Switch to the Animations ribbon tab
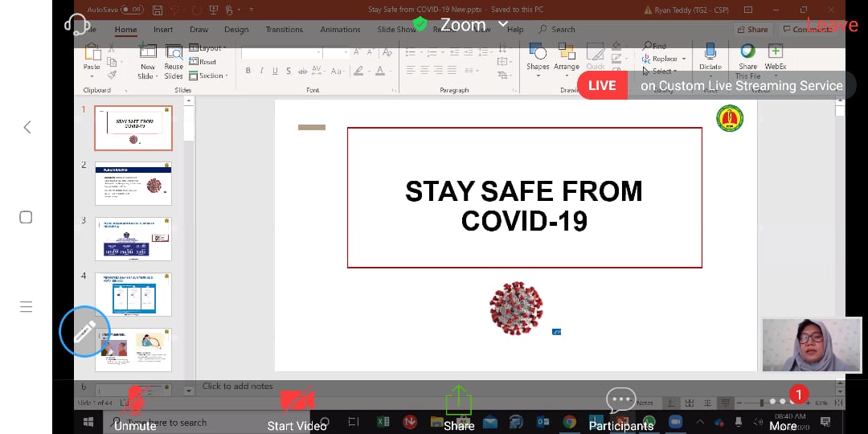Screen dimensions: 868x434 pyautogui.click(x=340, y=30)
